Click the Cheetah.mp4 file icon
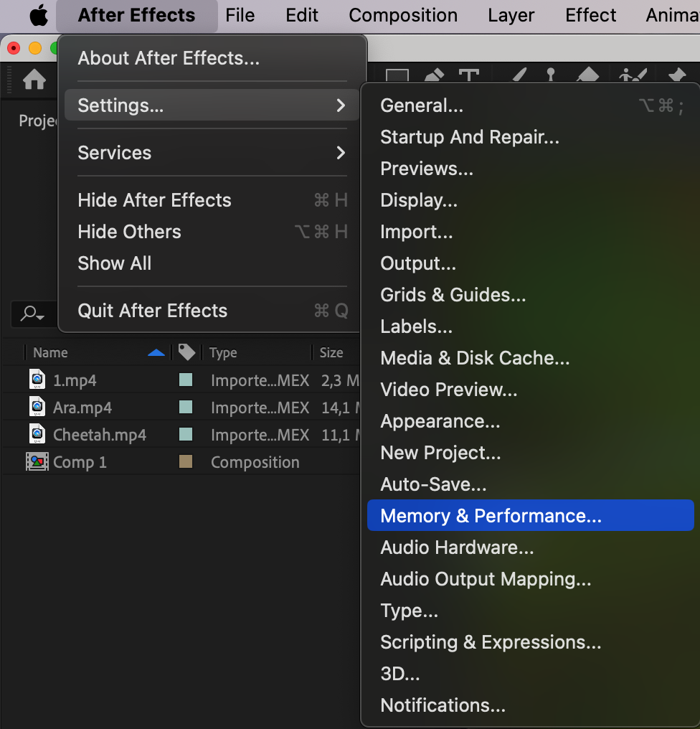This screenshot has width=700, height=729. tap(37, 435)
